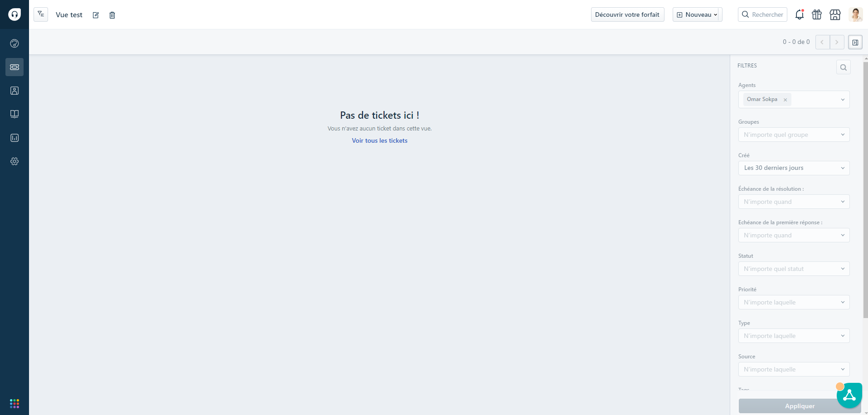Image resolution: width=868 pixels, height=415 pixels.
Task: Open the Nouveau dropdown button
Action: click(697, 14)
